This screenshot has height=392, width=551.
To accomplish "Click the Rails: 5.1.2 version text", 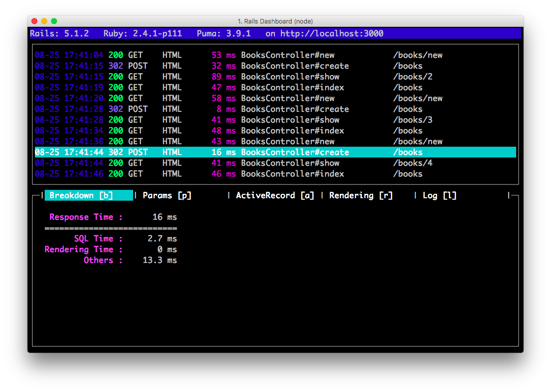I will (59, 34).
